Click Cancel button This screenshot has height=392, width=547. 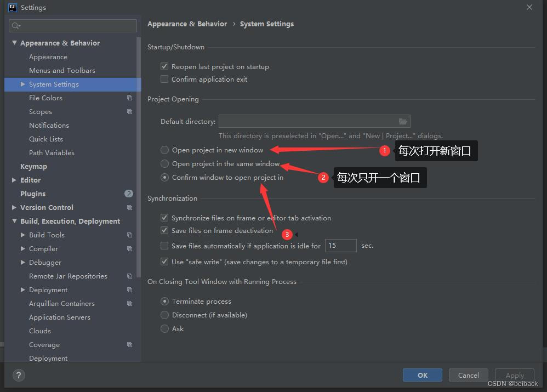tap(468, 375)
